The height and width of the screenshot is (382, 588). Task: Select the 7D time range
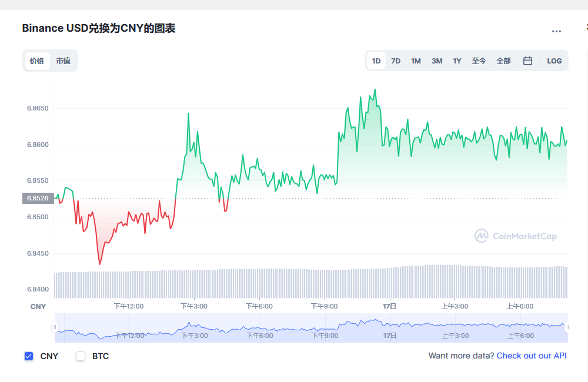396,61
